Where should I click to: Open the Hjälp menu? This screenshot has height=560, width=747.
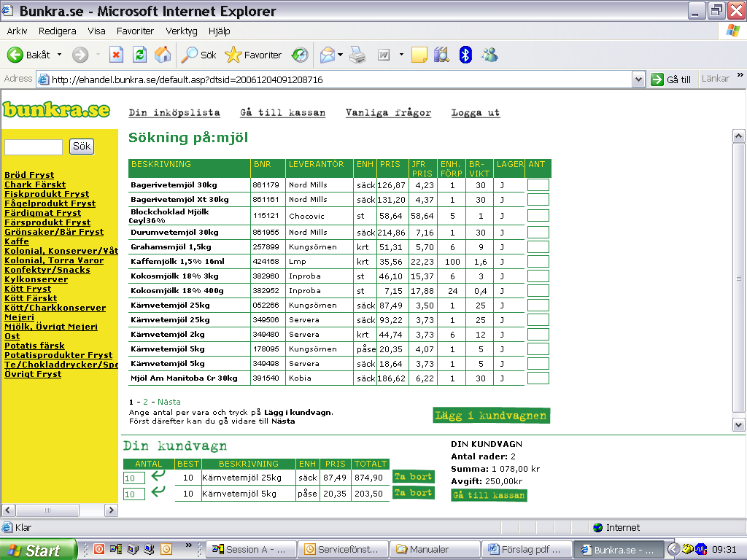(219, 31)
